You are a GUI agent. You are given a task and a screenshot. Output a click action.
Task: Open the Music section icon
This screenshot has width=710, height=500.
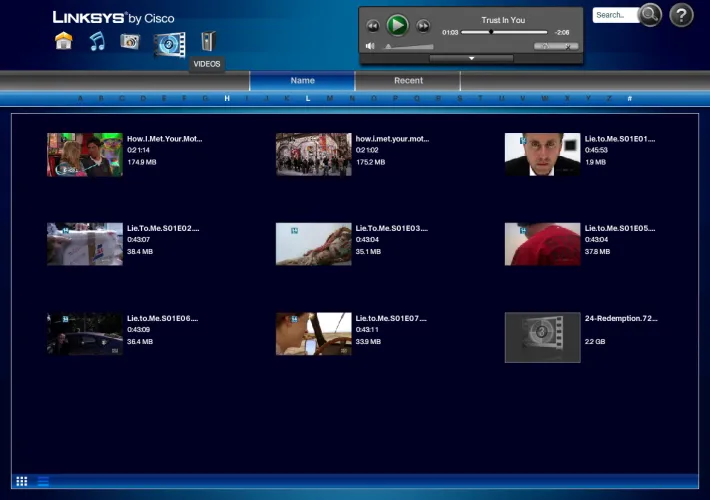[x=97, y=41]
